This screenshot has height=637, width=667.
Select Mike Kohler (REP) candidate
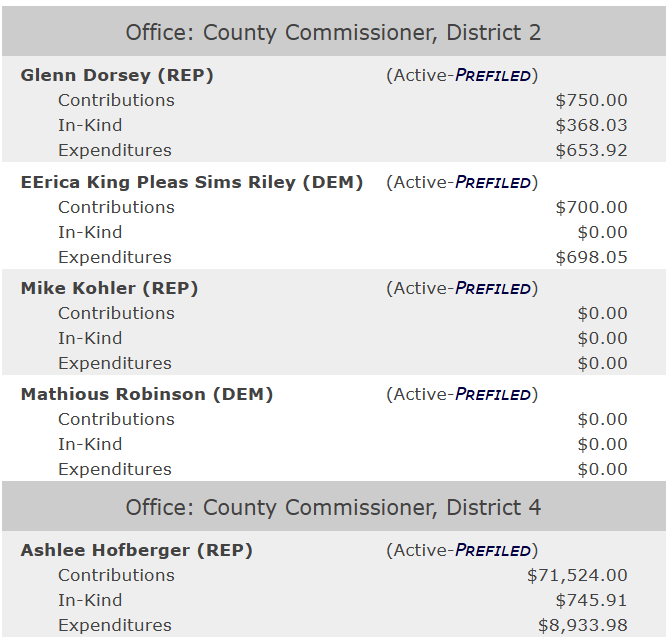coord(110,288)
